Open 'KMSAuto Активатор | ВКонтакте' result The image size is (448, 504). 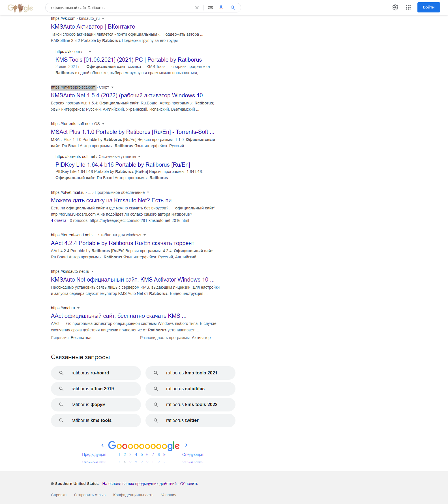tap(93, 27)
